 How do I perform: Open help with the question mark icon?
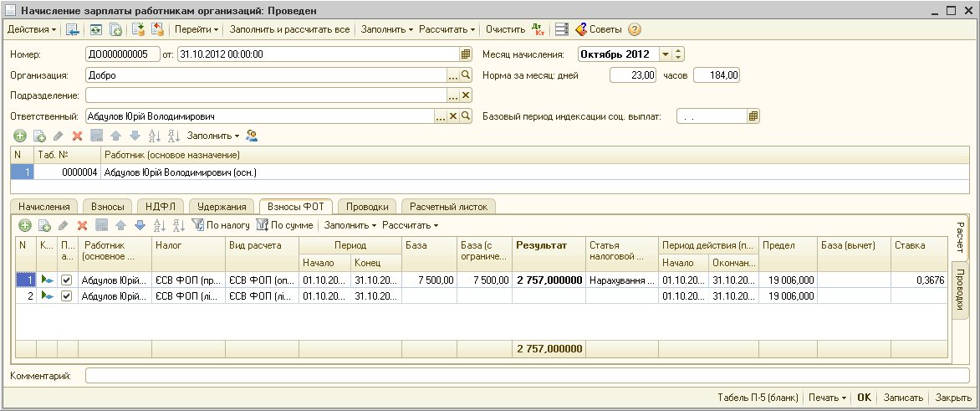(634, 29)
